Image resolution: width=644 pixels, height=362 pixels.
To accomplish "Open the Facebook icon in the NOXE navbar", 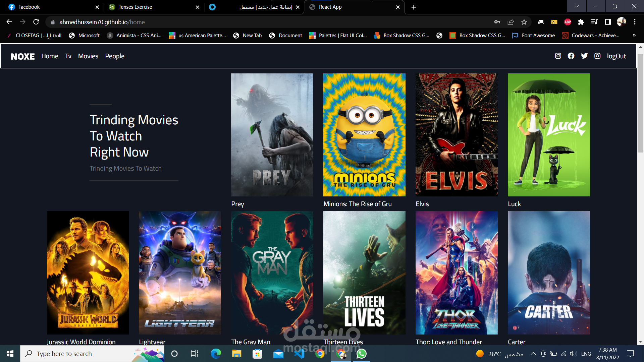I will click(571, 56).
